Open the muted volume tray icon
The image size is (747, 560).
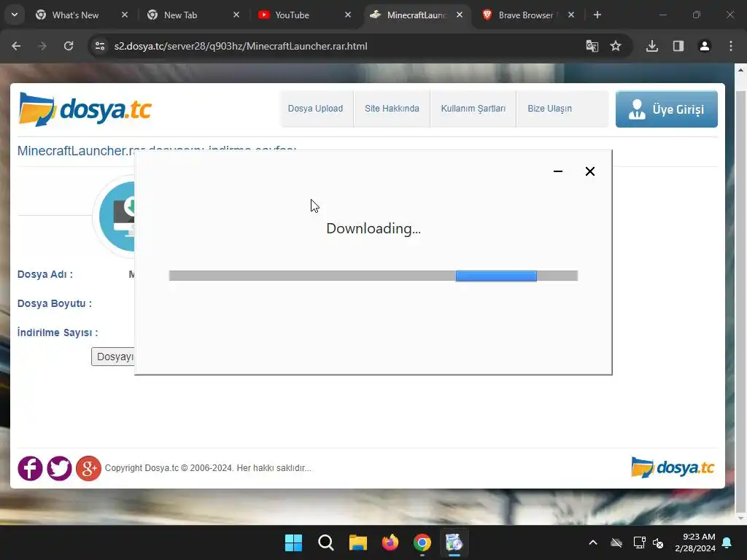[659, 542]
